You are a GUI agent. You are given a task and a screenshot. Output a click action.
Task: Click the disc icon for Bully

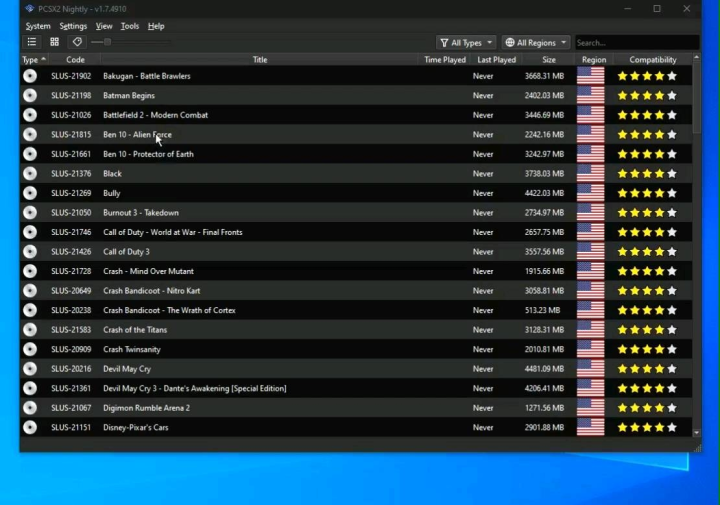pyautogui.click(x=30, y=193)
